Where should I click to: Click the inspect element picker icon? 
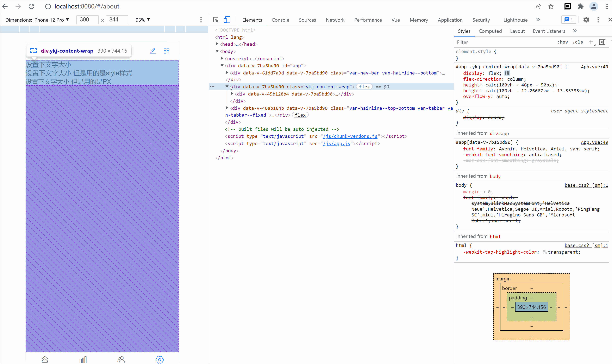point(216,20)
